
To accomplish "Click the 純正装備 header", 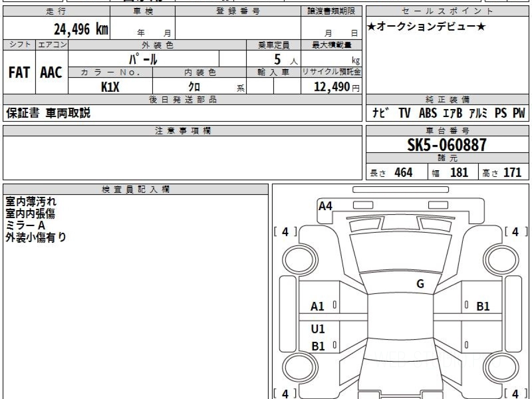I will pyautogui.click(x=448, y=100).
